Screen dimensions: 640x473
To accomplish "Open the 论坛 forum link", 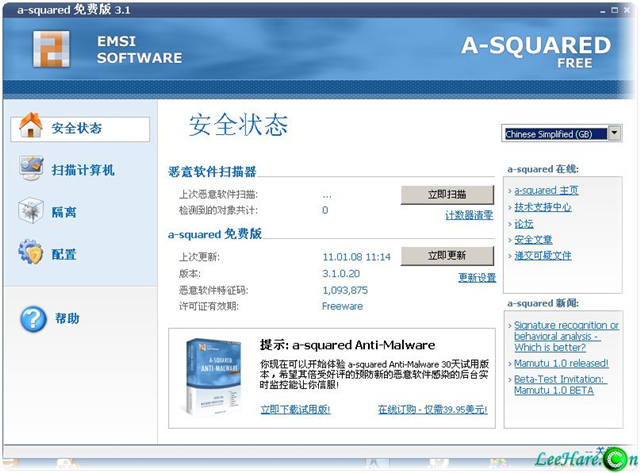I will [524, 224].
